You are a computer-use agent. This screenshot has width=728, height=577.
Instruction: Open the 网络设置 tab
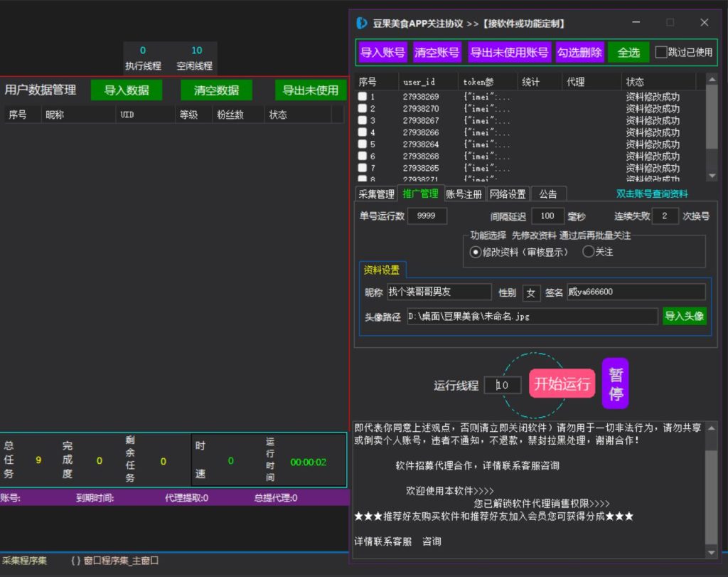click(508, 194)
